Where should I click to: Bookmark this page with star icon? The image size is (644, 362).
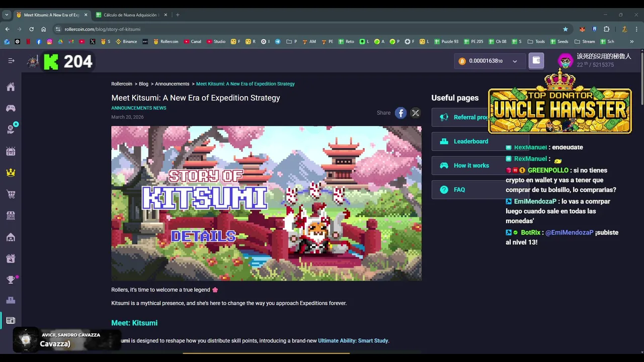pos(566,29)
